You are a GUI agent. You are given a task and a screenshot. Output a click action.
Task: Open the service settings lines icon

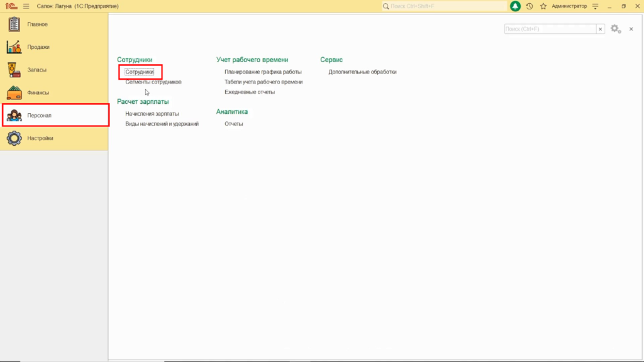pyautogui.click(x=595, y=6)
